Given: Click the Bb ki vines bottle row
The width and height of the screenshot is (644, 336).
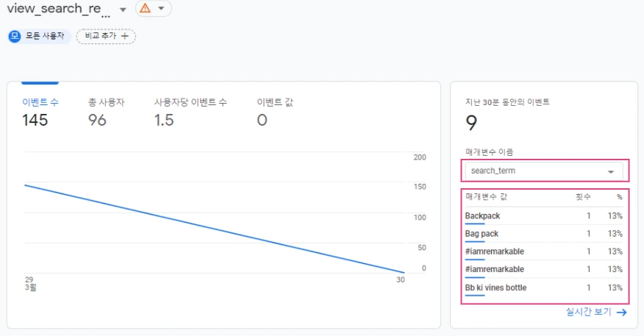Looking at the screenshot, I should point(544,287).
